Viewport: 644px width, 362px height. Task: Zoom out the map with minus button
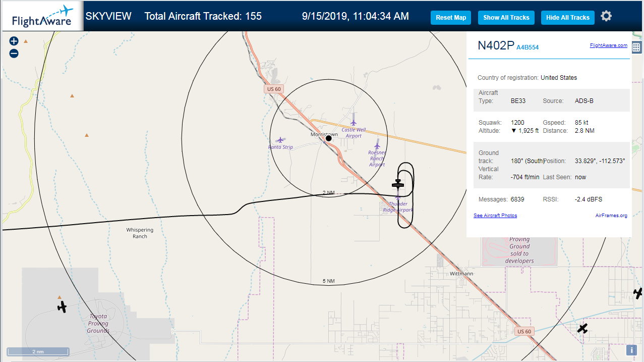pyautogui.click(x=14, y=54)
